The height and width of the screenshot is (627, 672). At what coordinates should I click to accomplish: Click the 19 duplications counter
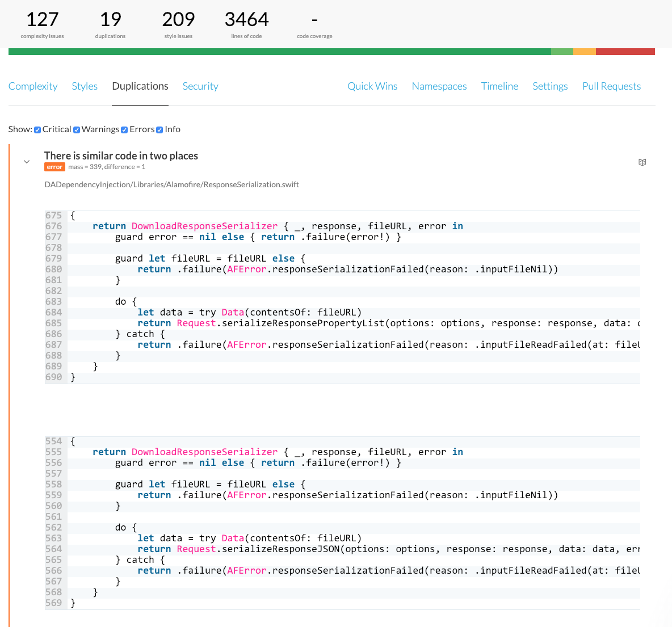pos(110,20)
